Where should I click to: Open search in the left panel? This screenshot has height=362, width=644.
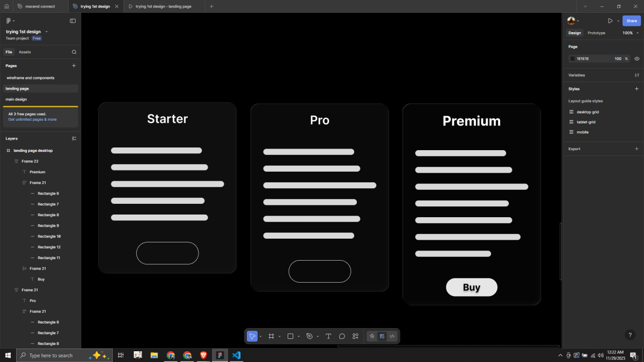pyautogui.click(x=74, y=52)
